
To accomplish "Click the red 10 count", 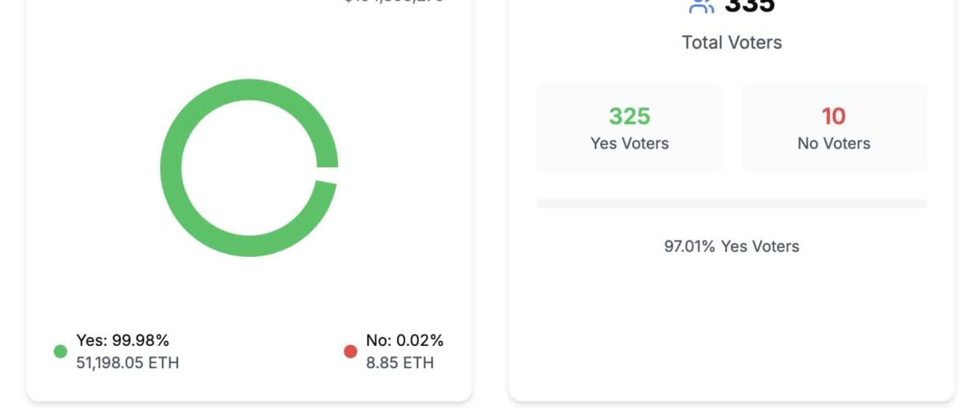I will pos(833,117).
